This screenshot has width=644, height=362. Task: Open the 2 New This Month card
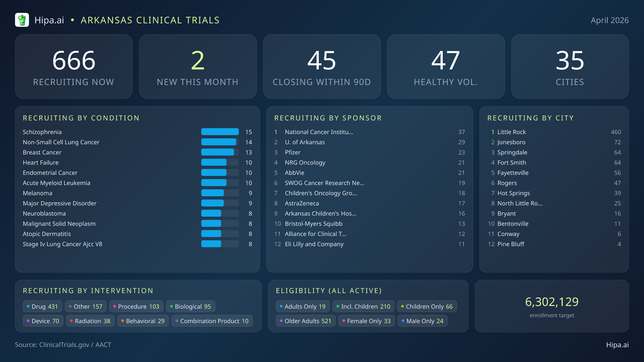coord(198,67)
